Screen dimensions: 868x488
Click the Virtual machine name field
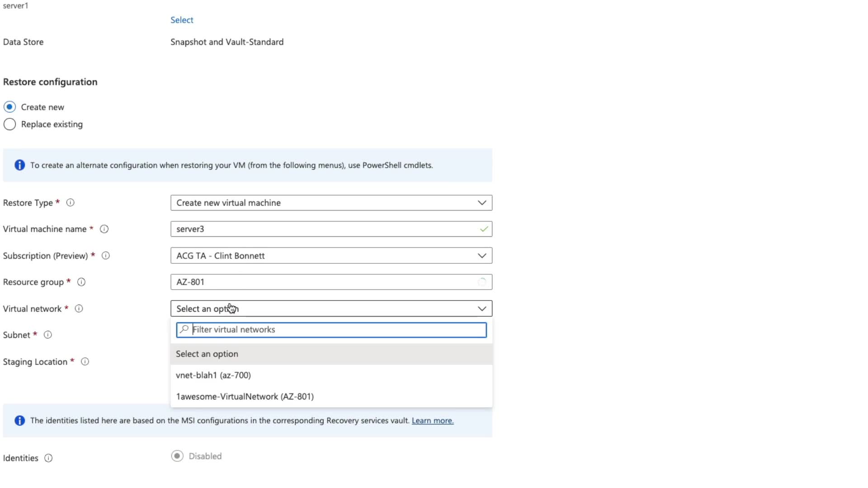[x=325, y=229]
